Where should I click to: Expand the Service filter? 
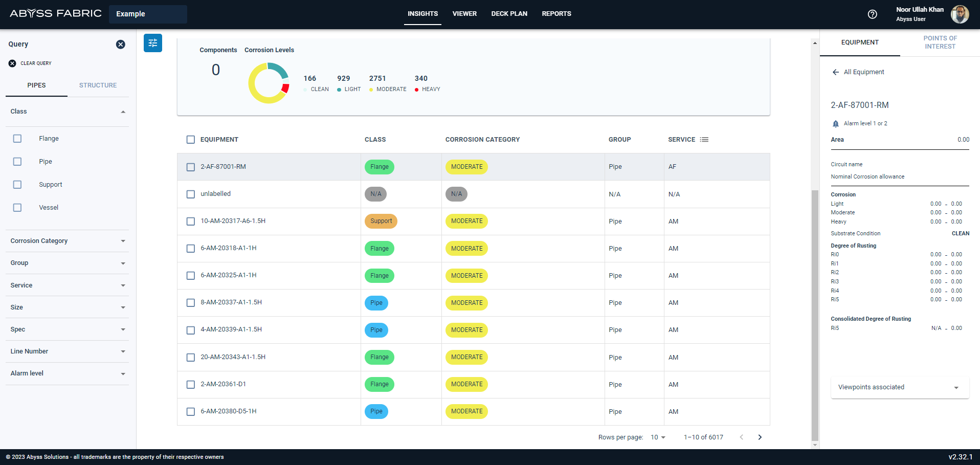[67, 285]
